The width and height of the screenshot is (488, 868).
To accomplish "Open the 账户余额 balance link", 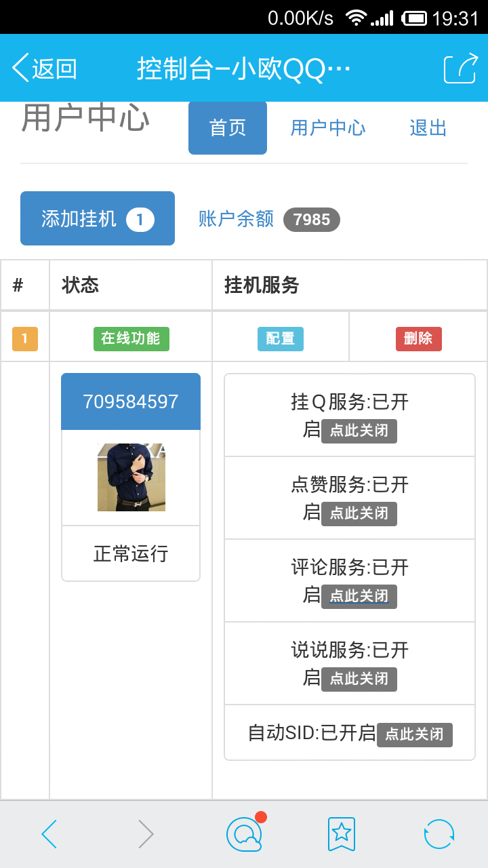I will 236,219.
